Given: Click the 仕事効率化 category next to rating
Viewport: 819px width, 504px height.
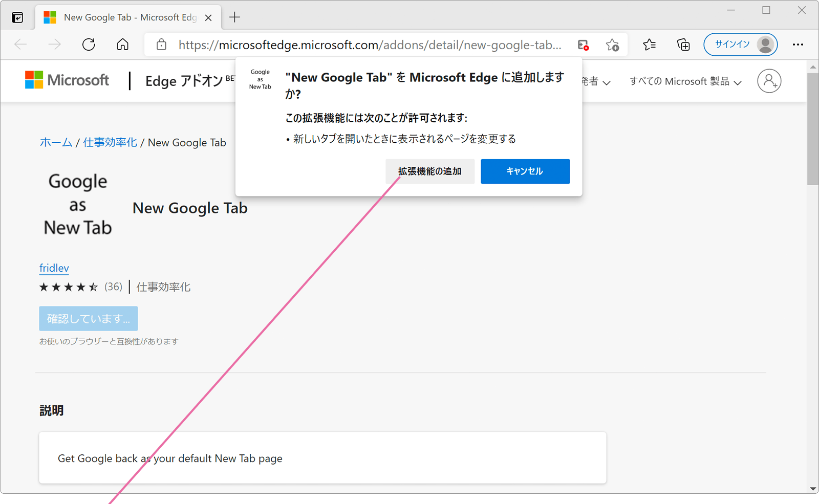Looking at the screenshot, I should pyautogui.click(x=163, y=287).
